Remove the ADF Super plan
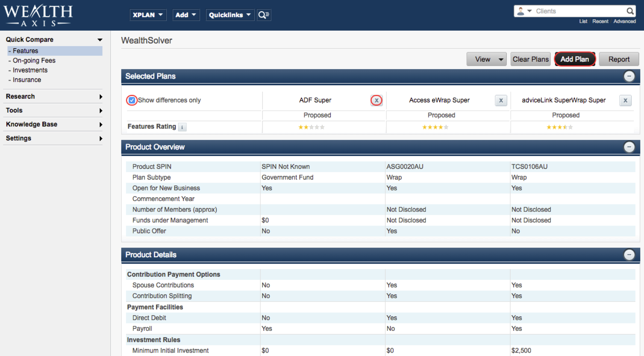The height and width of the screenshot is (356, 644). 376,100
